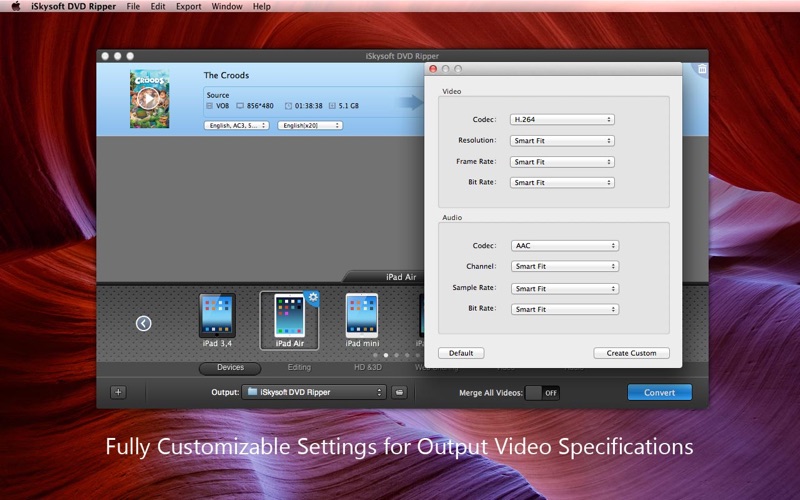The height and width of the screenshot is (500, 800).
Task: Click the trash icon to remove video
Action: tap(702, 68)
